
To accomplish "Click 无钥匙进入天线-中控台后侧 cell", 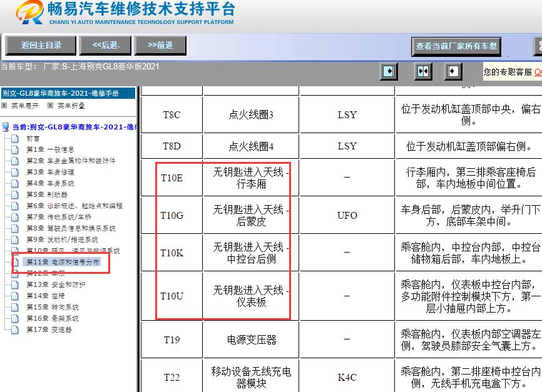I will (252, 253).
